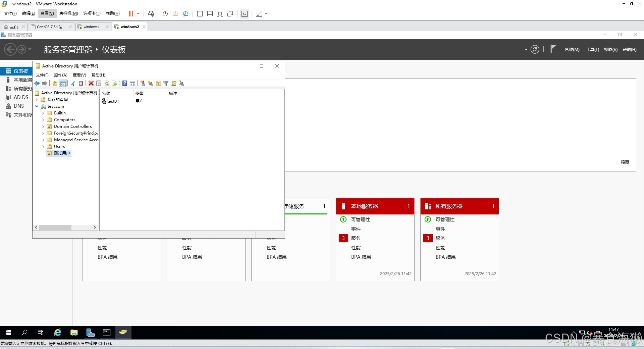This screenshot has height=349, width=644.
Task: Open VMware 选项卡(T) menu
Action: [92, 13]
